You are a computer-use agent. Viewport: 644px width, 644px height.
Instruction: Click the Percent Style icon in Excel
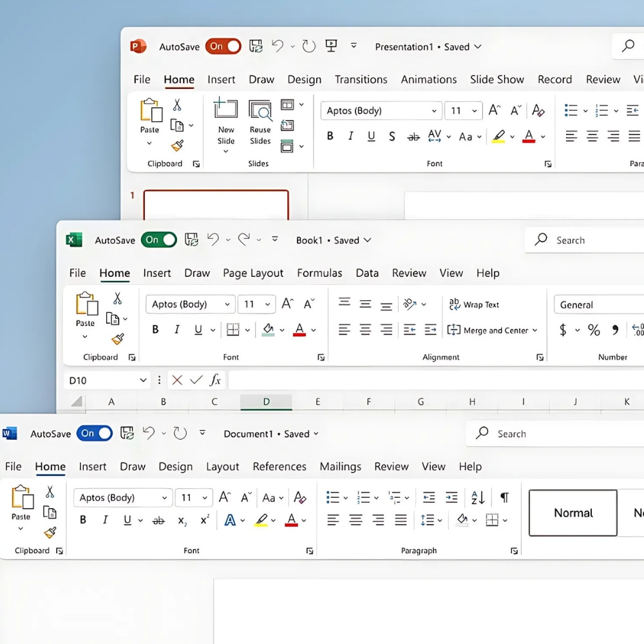(x=594, y=330)
